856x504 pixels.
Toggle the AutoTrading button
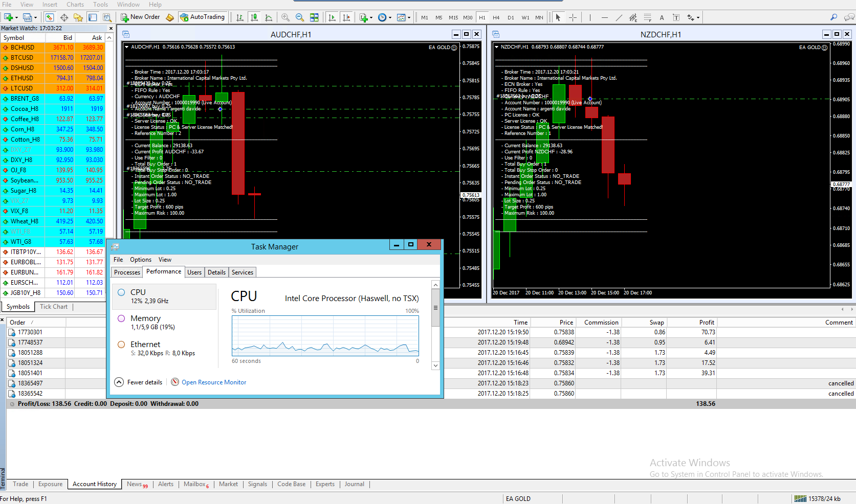(202, 17)
